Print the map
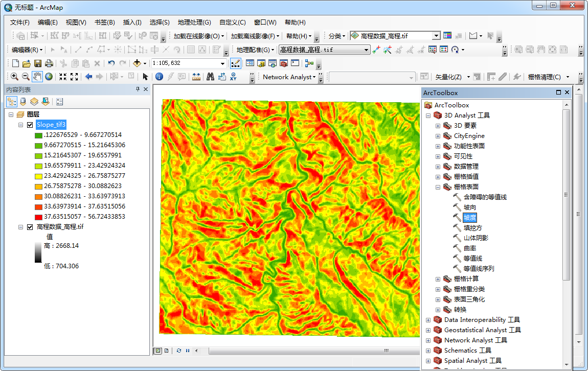Image resolution: width=588 pixels, height=371 pixels. coord(49,63)
